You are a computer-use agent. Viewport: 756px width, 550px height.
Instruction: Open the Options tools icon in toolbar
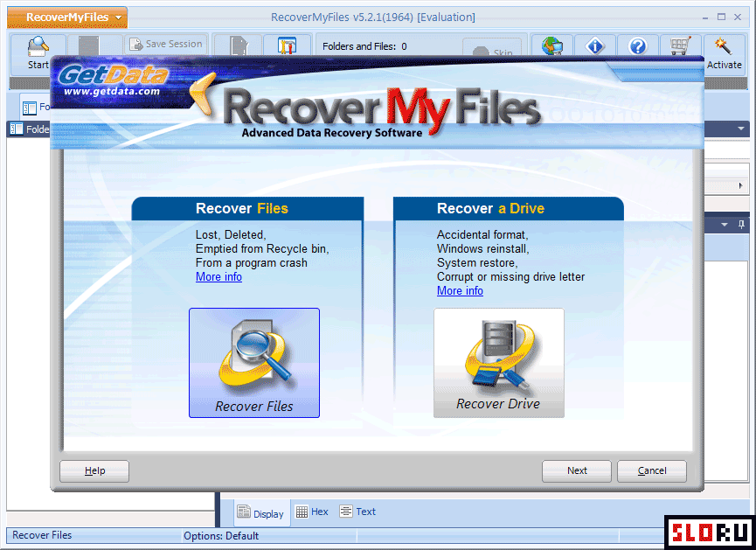[287, 45]
